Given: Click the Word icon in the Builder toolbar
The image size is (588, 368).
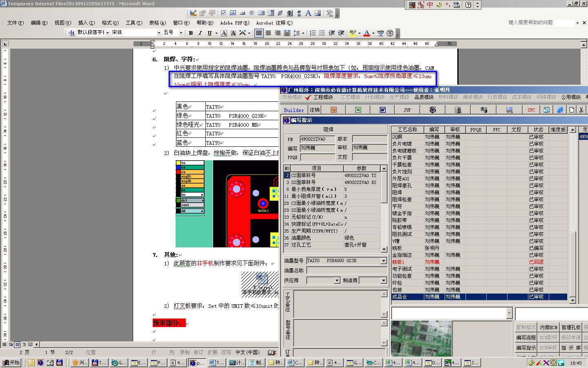Looking at the screenshot, I should pos(383,110).
